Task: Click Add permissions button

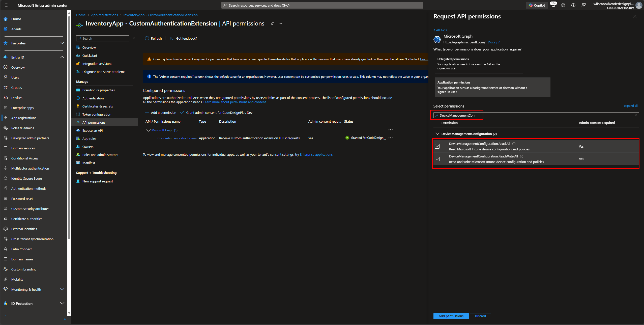Action: click(451, 316)
